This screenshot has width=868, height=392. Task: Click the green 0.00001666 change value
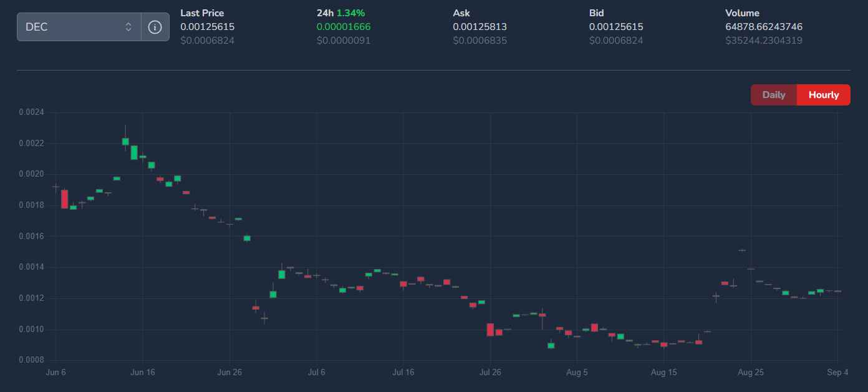coord(344,27)
